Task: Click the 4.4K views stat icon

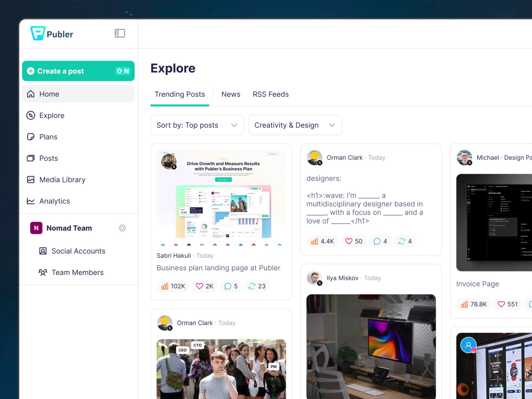Action: tap(315, 241)
